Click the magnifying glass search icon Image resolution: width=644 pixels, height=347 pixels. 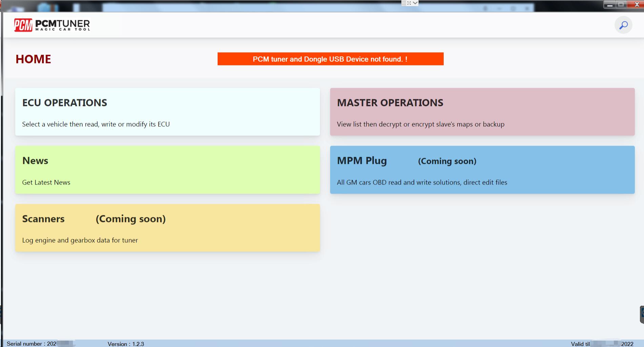tap(623, 25)
